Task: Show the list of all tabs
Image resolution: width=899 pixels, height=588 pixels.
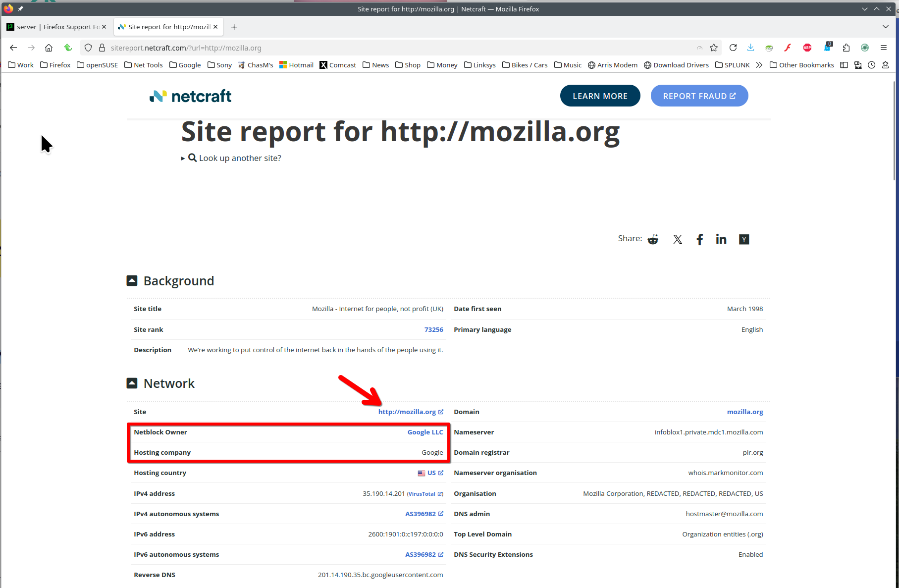Action: tap(886, 27)
